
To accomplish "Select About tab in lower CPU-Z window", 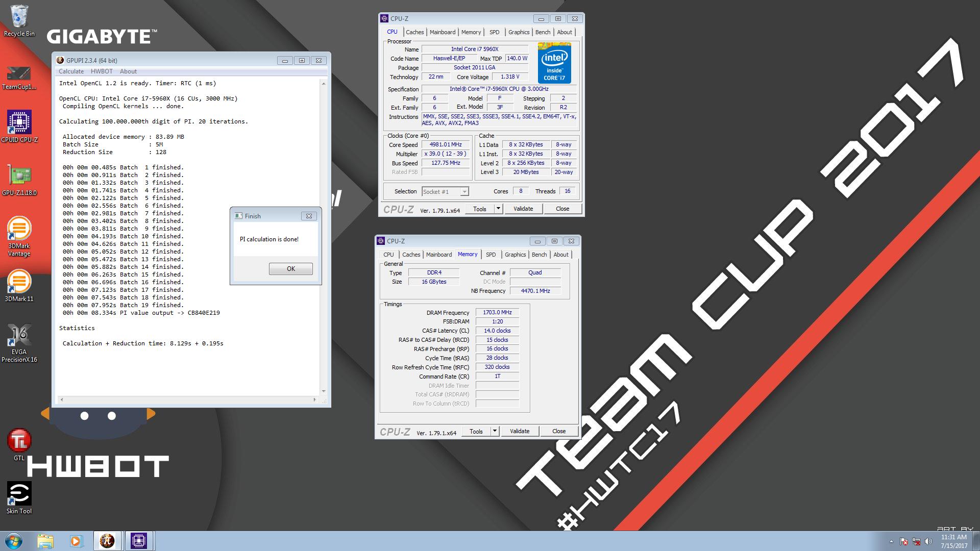I will pos(561,255).
